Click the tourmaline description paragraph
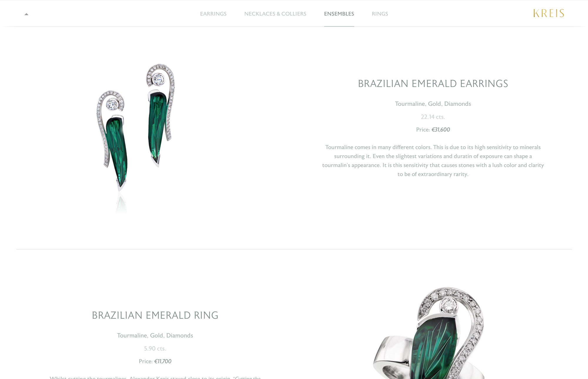This screenshot has width=588, height=379. click(x=433, y=161)
